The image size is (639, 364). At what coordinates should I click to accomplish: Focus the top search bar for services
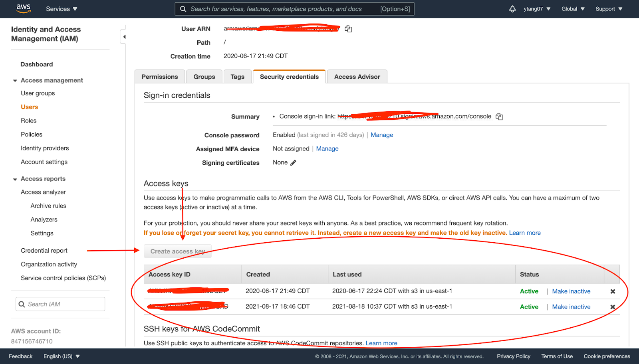tap(294, 9)
